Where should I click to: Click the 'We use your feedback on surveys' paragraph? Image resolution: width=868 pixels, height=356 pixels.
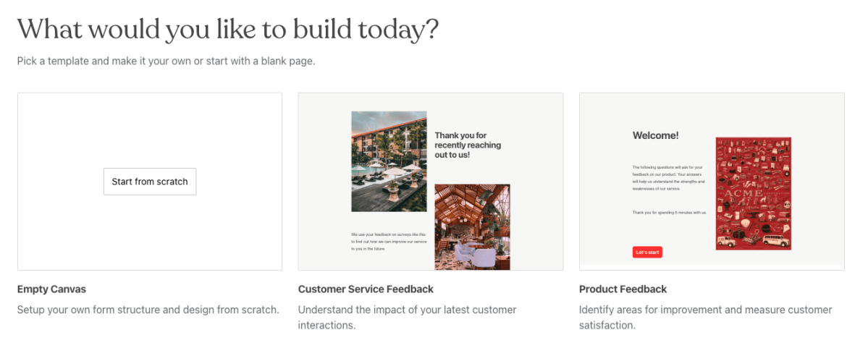387,242
